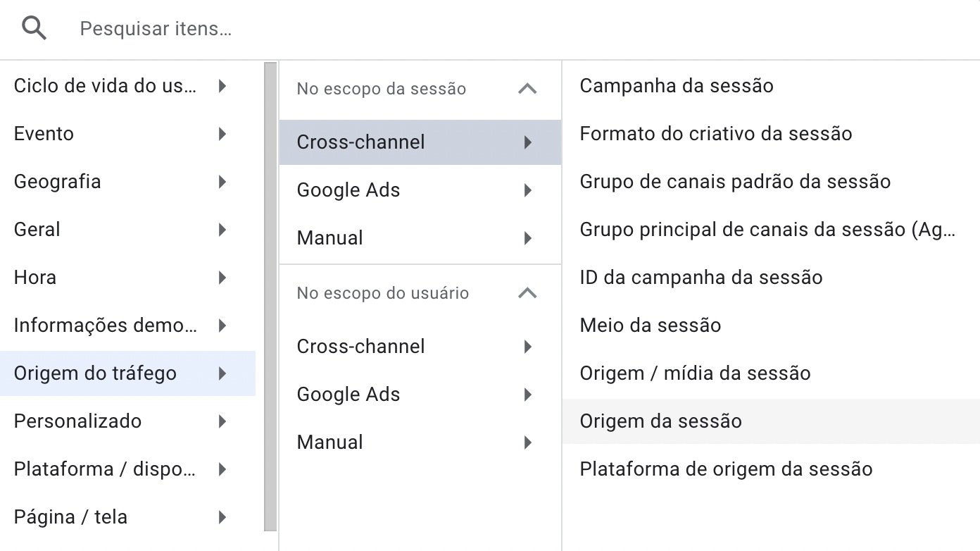Click the arrow beside Hora

[222, 278]
